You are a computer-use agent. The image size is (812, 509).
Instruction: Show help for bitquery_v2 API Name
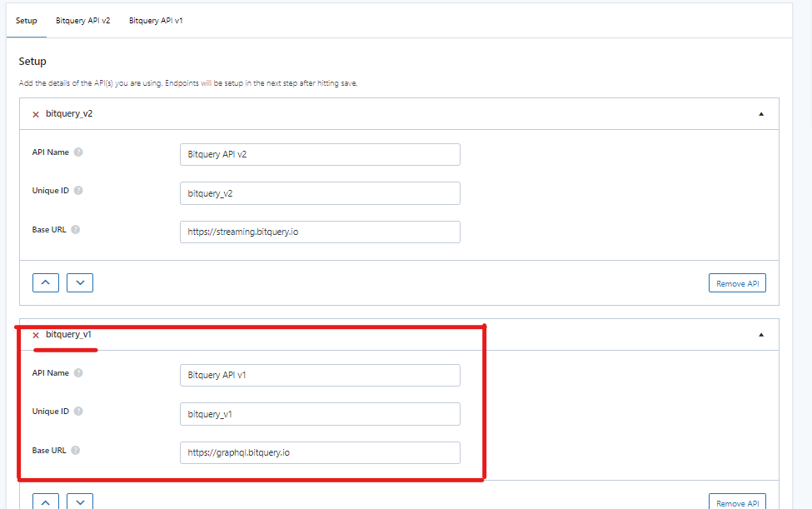point(78,152)
